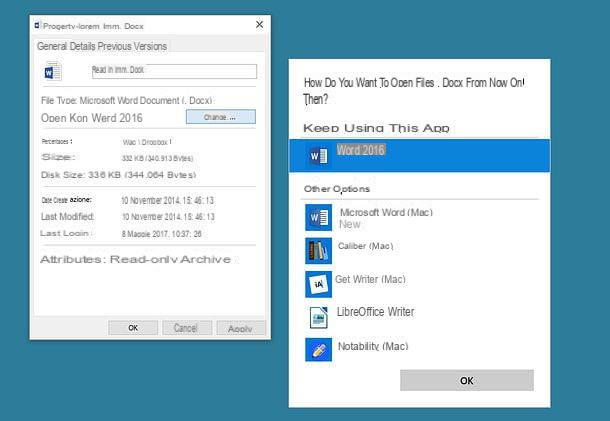This screenshot has height=421, width=610.
Task: Choose the Caliber (Mac) bookshelf icon
Action: click(318, 251)
